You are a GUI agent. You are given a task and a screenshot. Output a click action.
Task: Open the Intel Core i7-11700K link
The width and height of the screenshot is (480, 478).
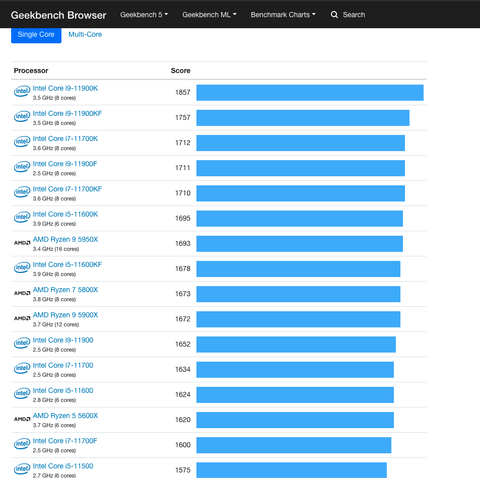[65, 139]
